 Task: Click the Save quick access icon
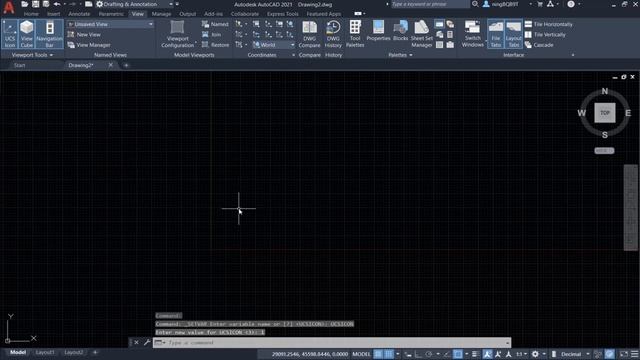36,4
